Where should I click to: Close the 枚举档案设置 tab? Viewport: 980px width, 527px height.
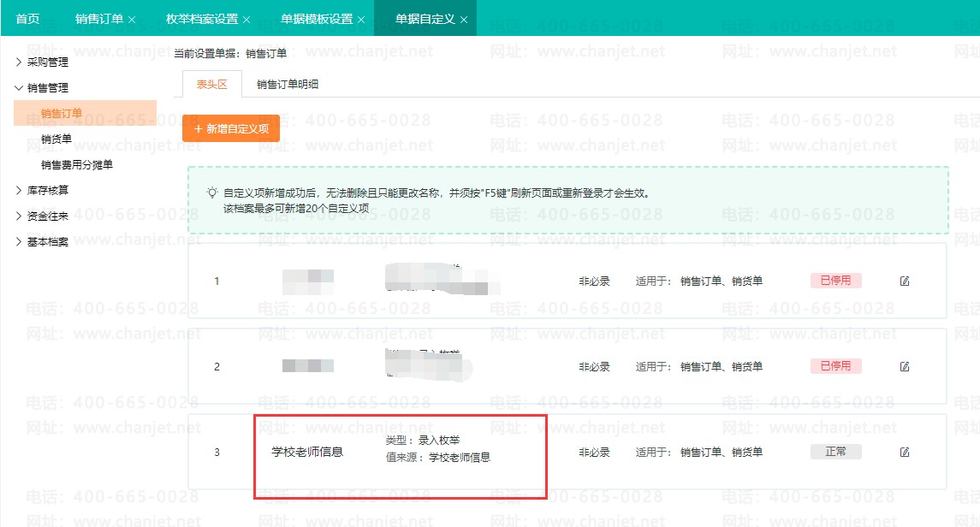(246, 20)
